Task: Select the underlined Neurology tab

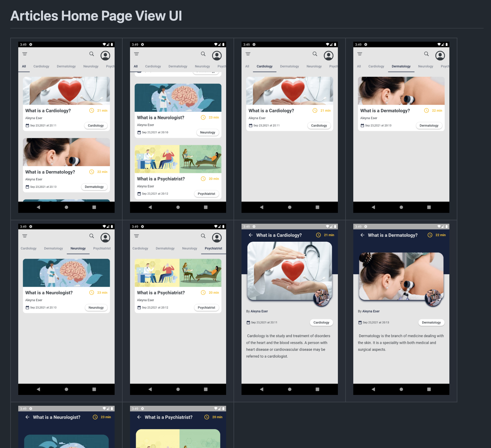Action: click(78, 249)
